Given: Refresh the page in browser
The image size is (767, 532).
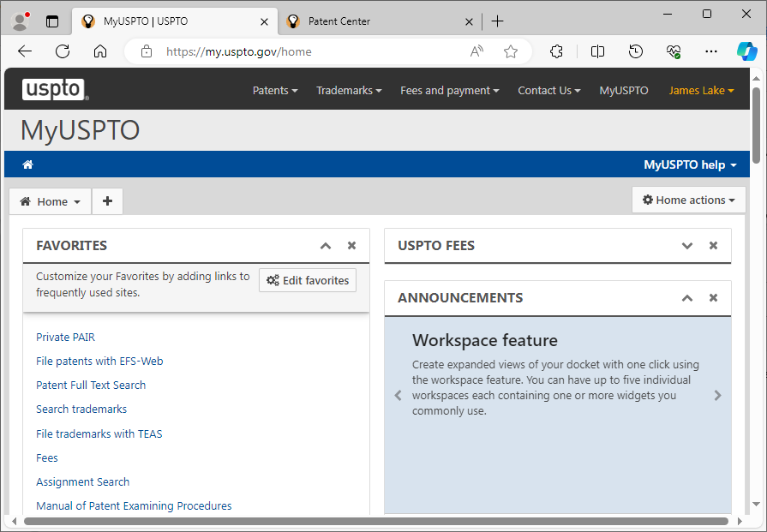Looking at the screenshot, I should pos(63,51).
